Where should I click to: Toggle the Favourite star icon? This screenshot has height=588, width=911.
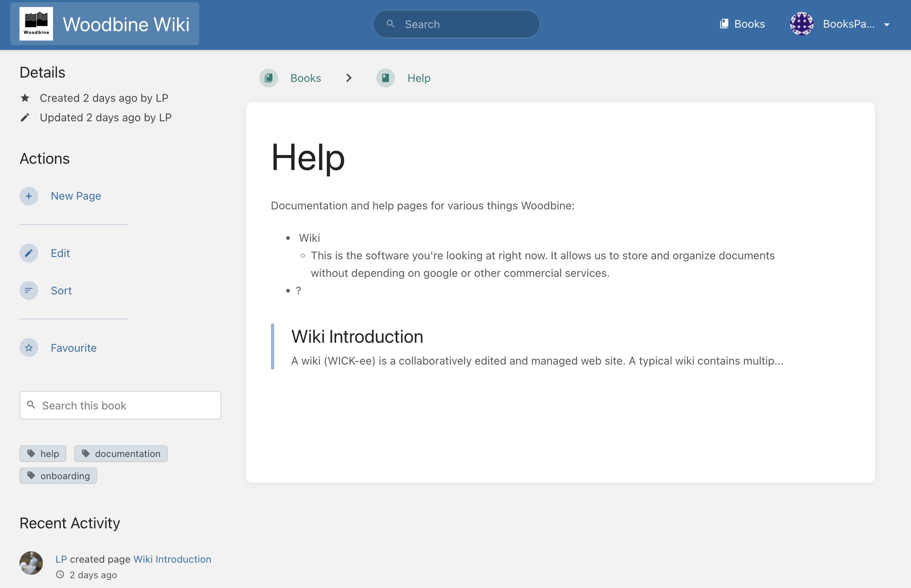click(29, 348)
